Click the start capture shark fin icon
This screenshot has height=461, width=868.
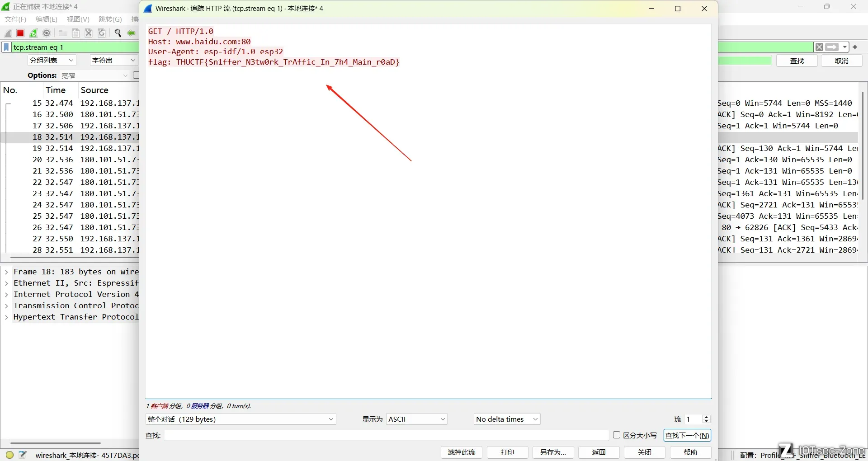pos(8,33)
